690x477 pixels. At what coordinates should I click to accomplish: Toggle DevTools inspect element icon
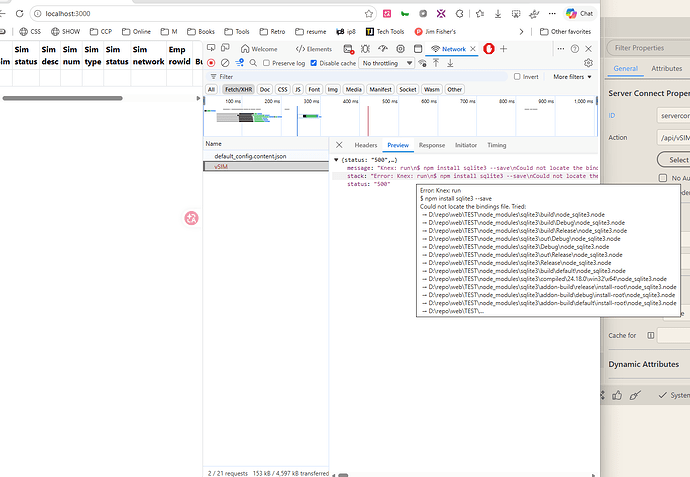click(211, 48)
